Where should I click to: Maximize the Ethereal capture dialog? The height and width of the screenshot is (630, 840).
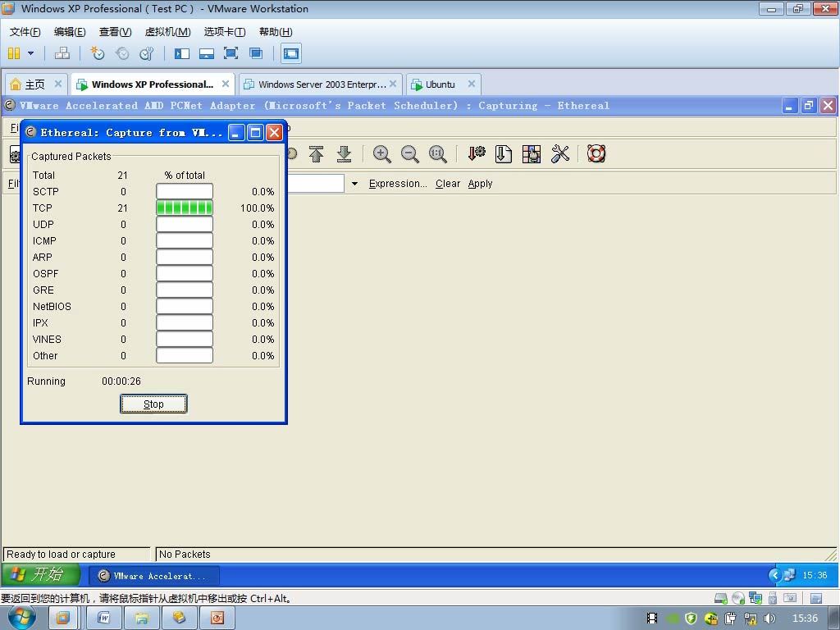[256, 132]
